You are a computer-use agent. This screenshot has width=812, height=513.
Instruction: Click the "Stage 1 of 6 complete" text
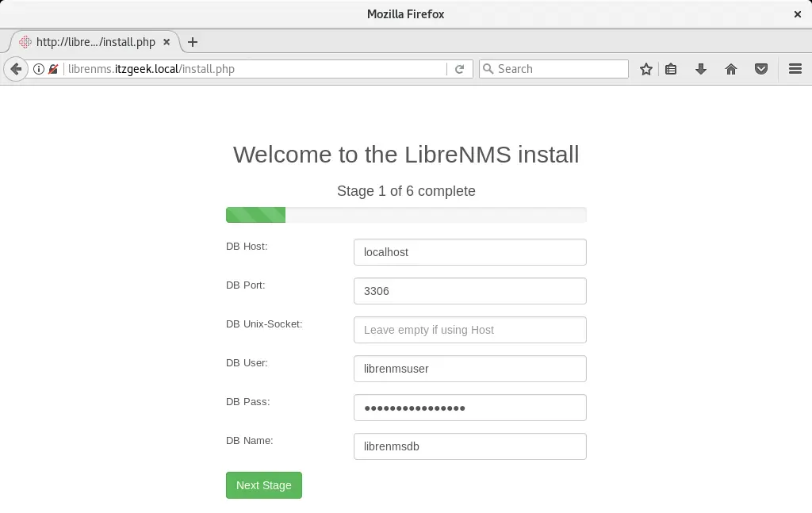coord(406,191)
